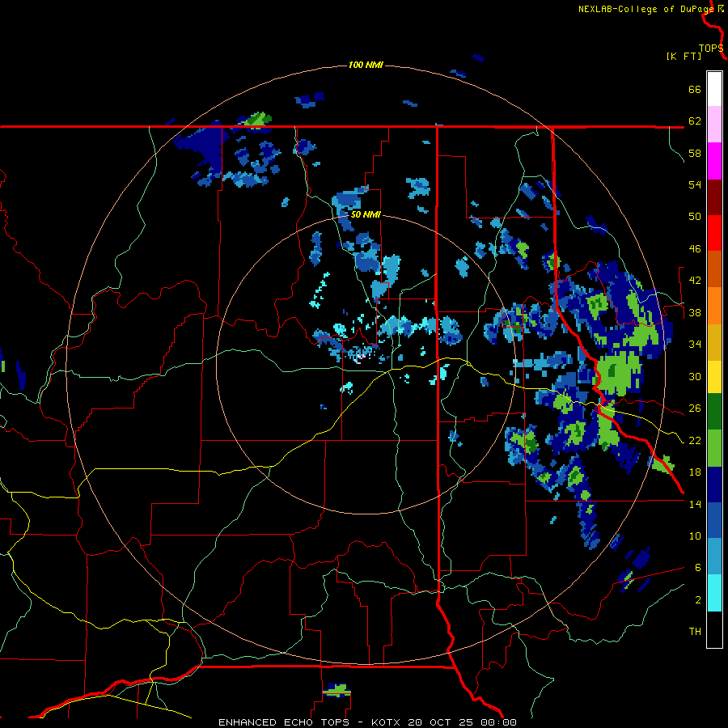Pick the dark orange legend swatch
The image size is (728, 728).
click(714, 269)
